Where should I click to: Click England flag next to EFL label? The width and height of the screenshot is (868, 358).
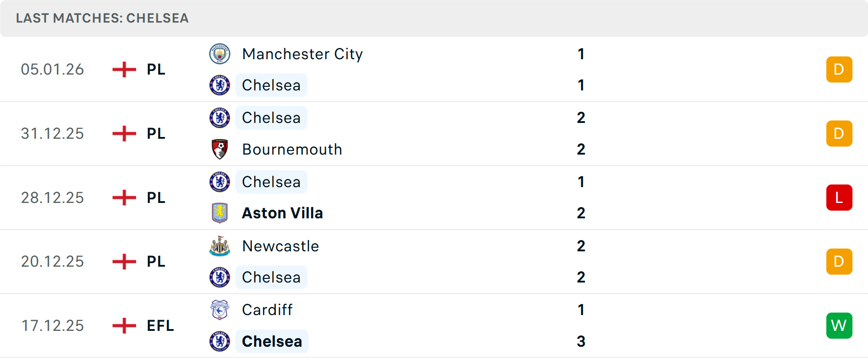coord(124,325)
